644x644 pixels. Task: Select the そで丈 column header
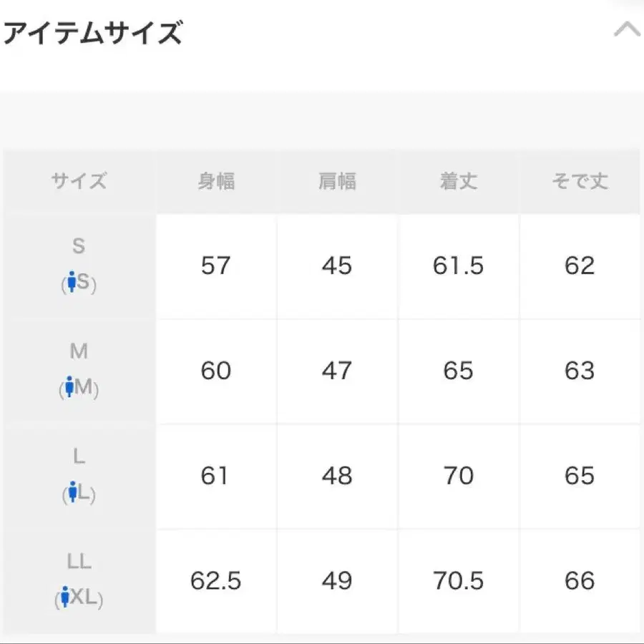(580, 180)
